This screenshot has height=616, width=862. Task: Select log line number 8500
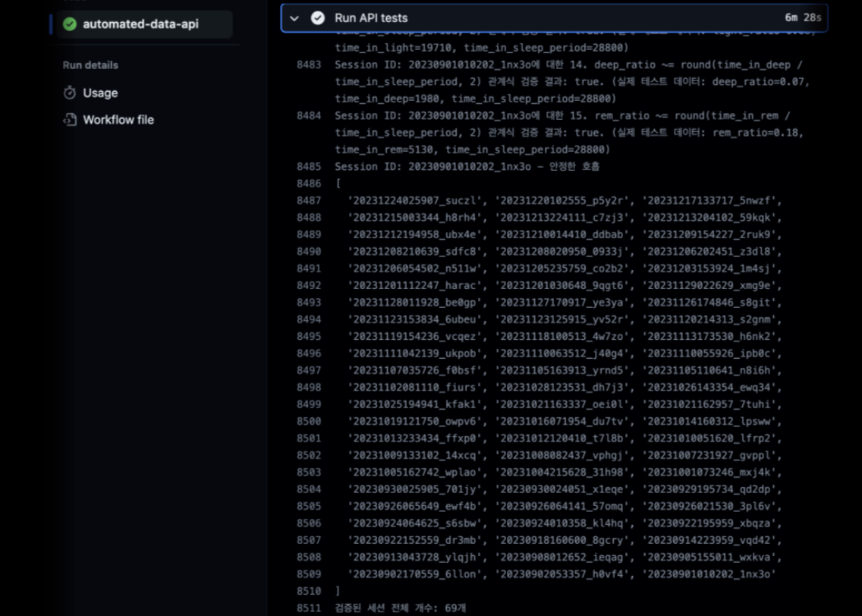(x=309, y=422)
